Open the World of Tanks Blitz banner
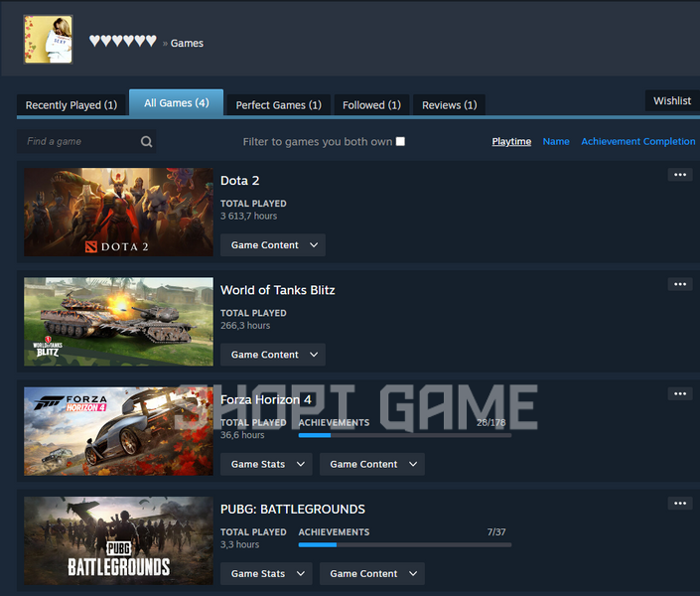 [x=118, y=322]
